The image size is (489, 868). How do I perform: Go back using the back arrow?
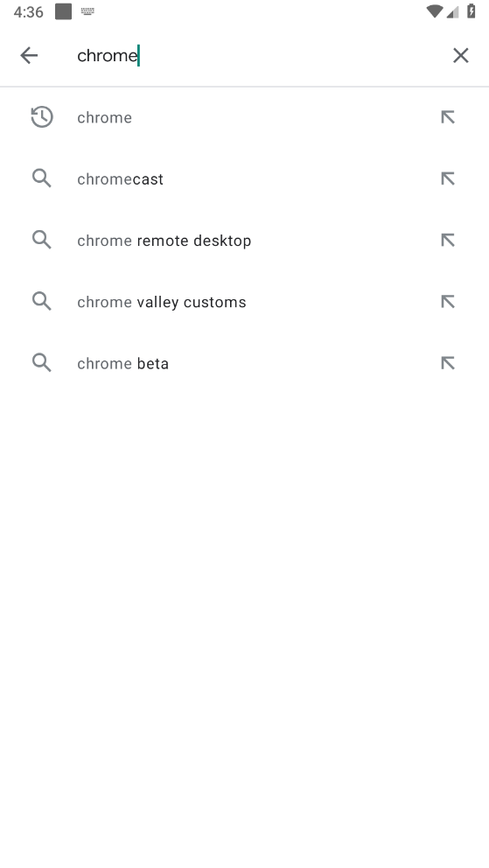29,55
